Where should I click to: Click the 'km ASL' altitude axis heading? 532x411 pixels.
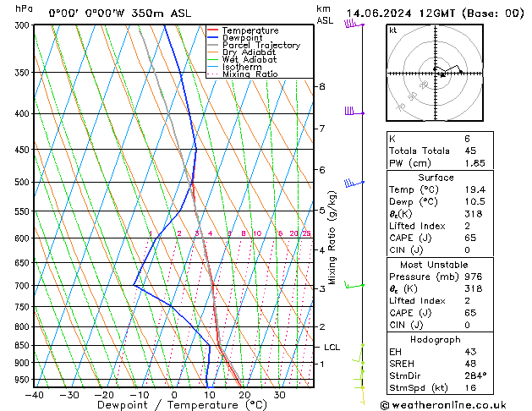tap(325, 14)
